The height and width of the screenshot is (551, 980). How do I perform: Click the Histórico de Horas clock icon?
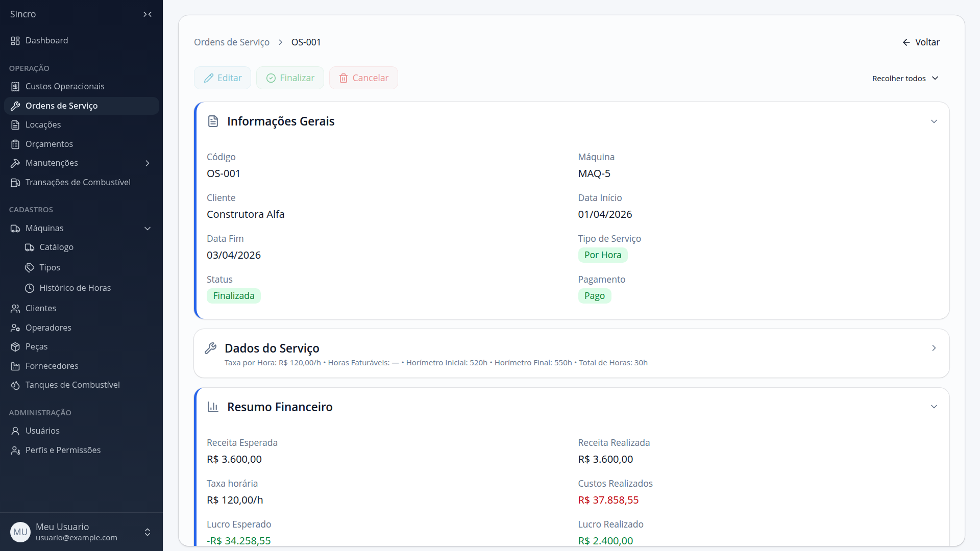tap(30, 288)
